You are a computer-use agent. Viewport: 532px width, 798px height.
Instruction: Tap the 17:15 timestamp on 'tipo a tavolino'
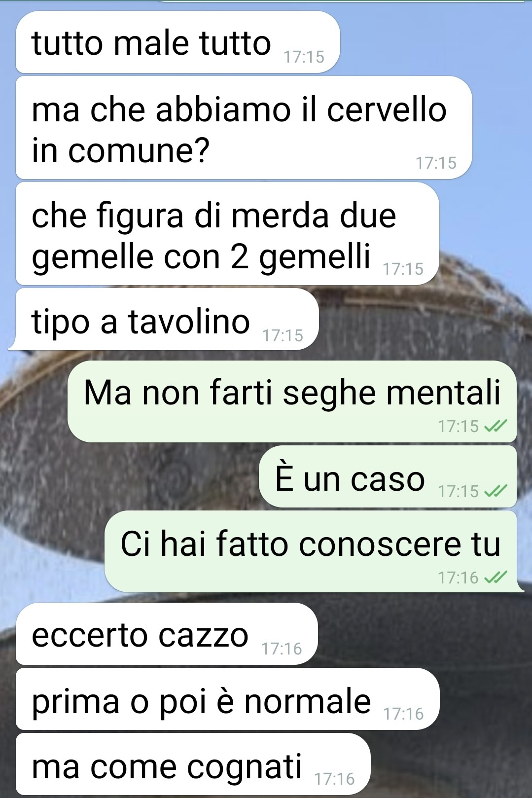pyautogui.click(x=283, y=336)
